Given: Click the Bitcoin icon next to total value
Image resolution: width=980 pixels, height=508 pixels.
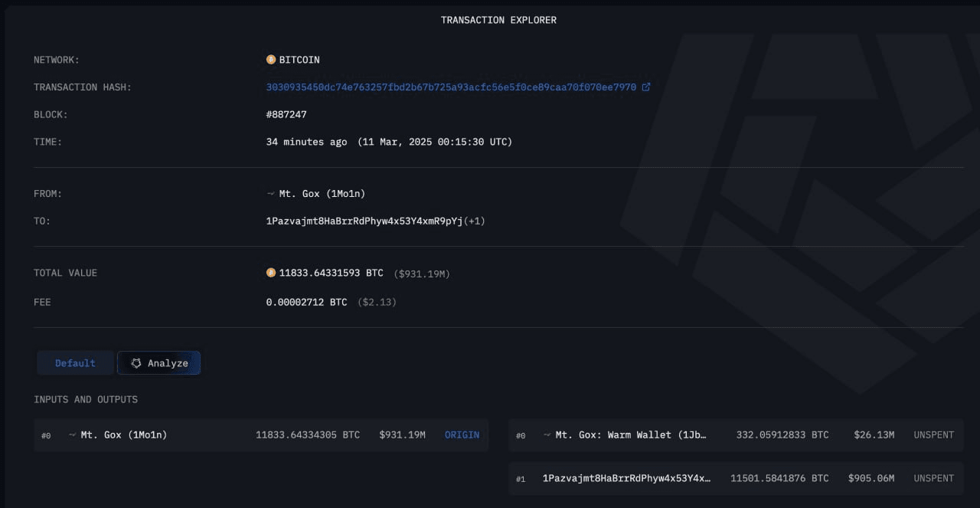Looking at the screenshot, I should 271,273.
